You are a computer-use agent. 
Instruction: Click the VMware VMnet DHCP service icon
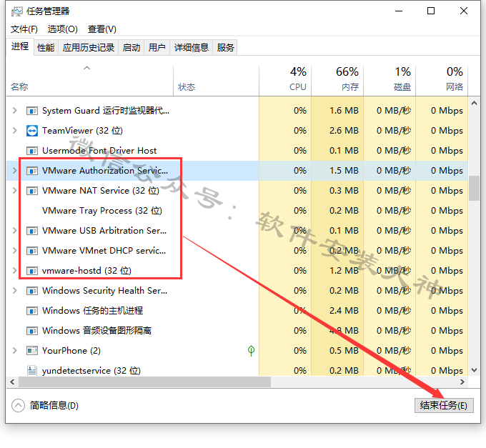(x=32, y=251)
